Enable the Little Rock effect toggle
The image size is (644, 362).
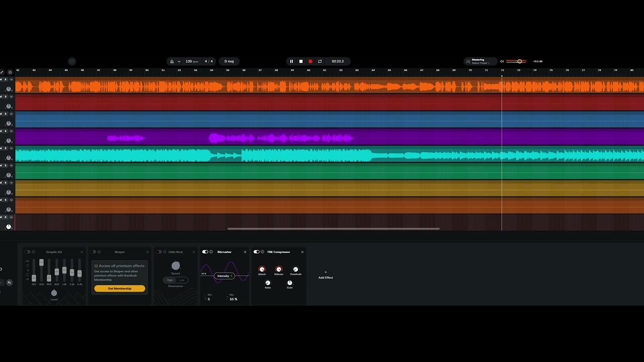(x=158, y=252)
